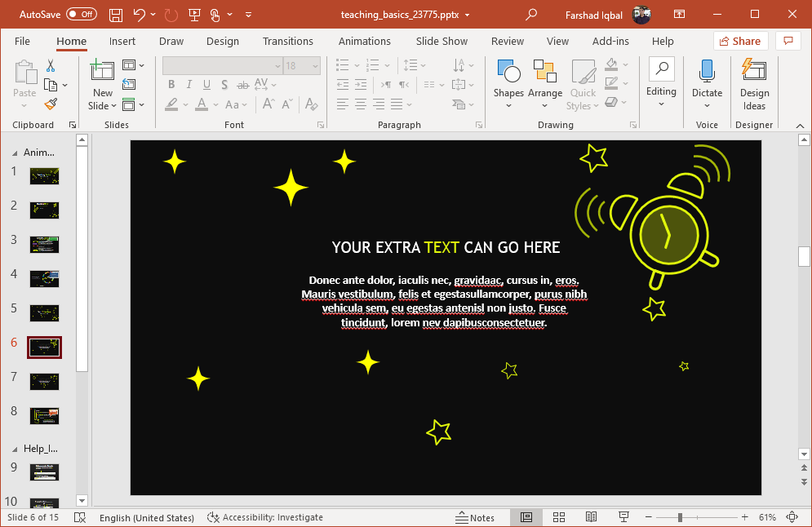
Task: Click the Share button
Action: pos(740,41)
